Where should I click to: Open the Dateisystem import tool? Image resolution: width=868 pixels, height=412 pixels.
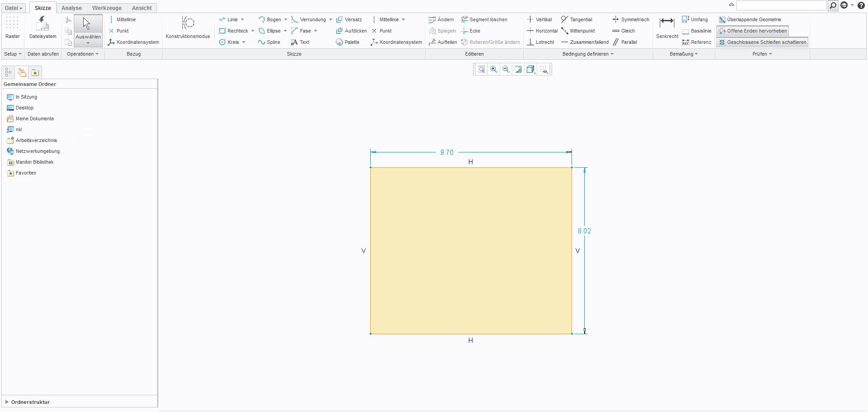pyautogui.click(x=43, y=28)
